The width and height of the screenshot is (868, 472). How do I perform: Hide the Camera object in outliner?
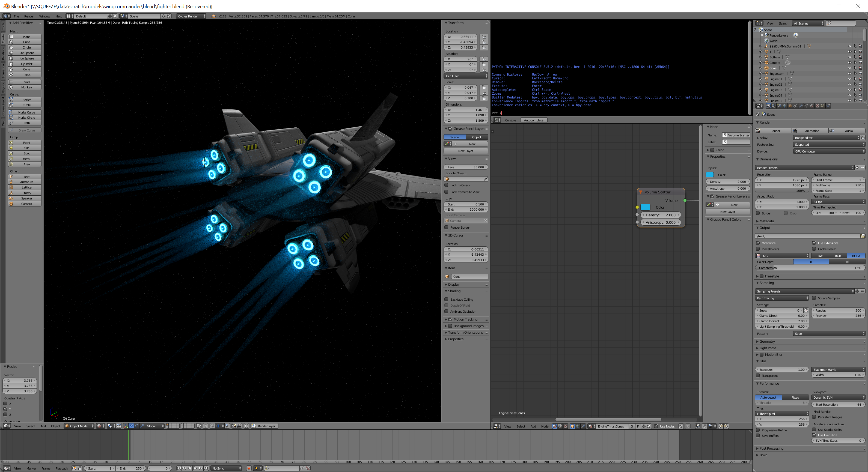[x=849, y=63]
